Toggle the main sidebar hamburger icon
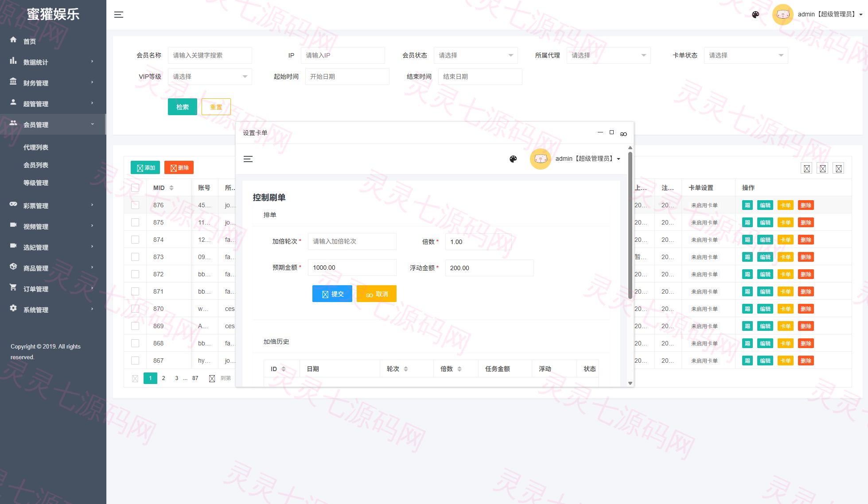This screenshot has height=504, width=868. coord(119,15)
